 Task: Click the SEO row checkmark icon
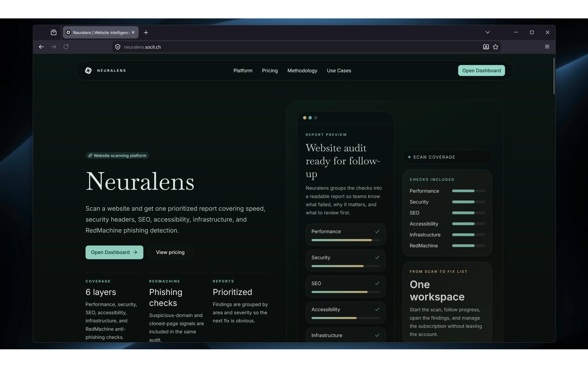(x=377, y=283)
